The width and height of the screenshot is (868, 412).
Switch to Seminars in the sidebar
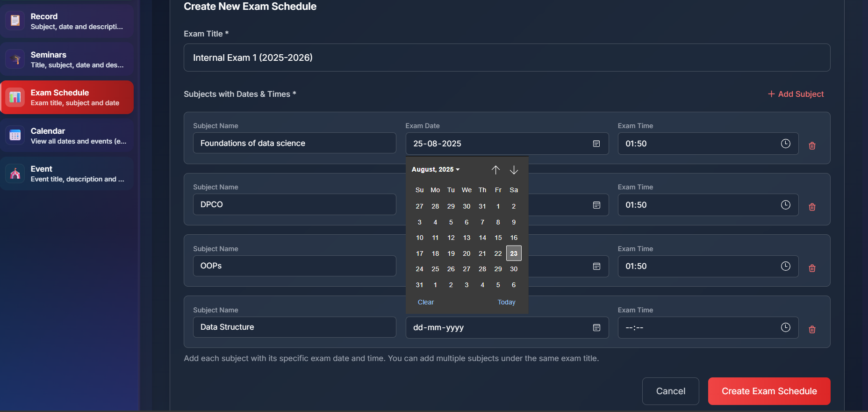point(67,59)
